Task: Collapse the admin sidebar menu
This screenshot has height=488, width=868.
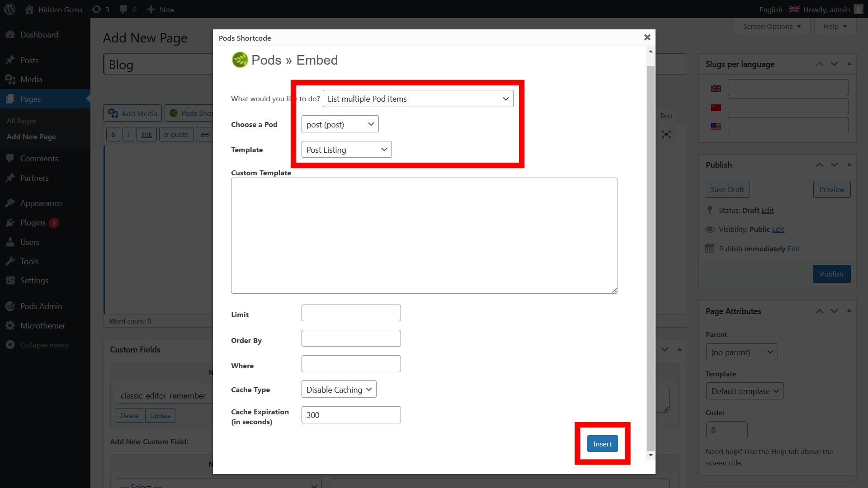Action: 44,345
